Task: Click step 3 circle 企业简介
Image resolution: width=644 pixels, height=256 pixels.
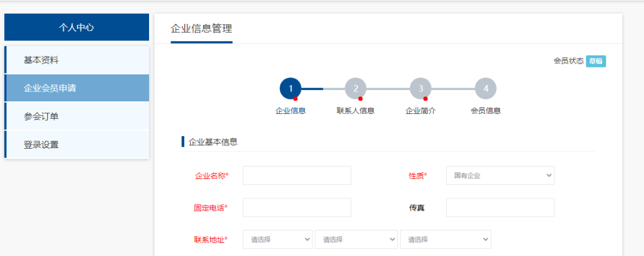Action: 420,88
